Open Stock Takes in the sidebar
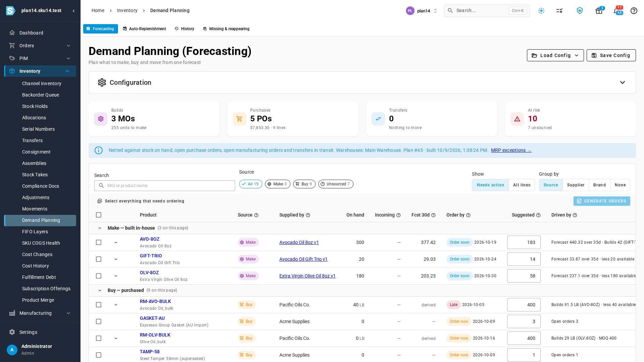The width and height of the screenshot is (644, 362). click(x=35, y=175)
